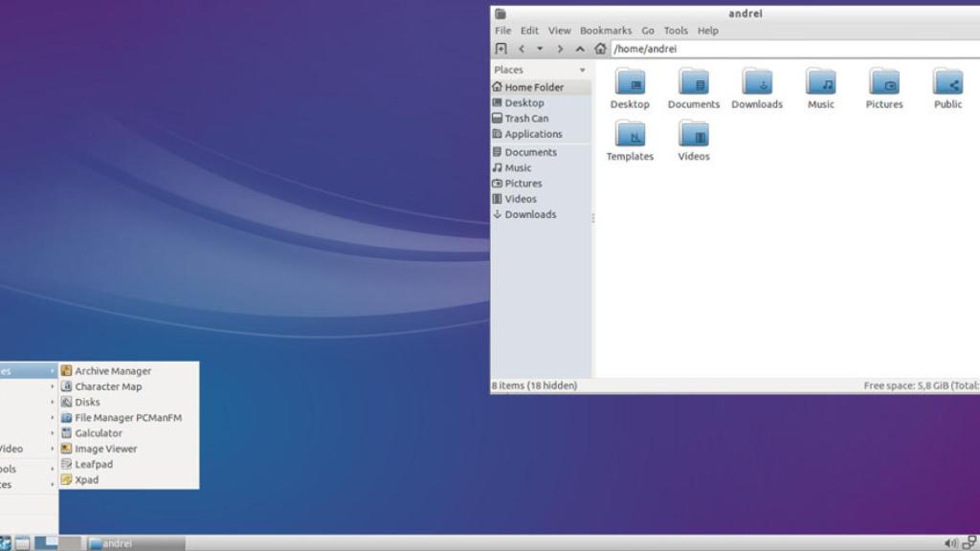
Task: Click the Tools menu
Action: [676, 30]
